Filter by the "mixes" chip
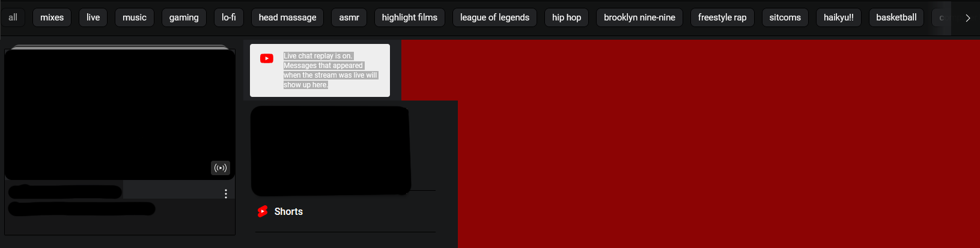This screenshot has width=980, height=248. (x=52, y=17)
